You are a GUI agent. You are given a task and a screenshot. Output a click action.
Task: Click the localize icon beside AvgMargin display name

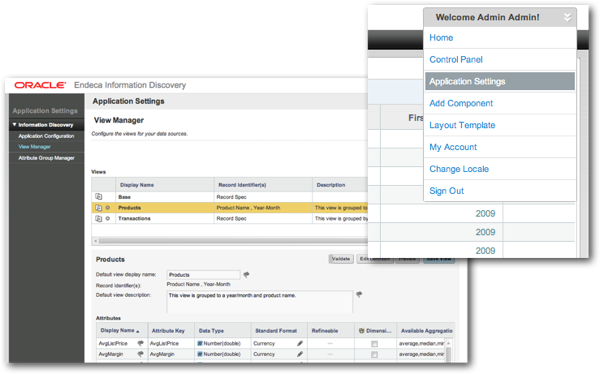[x=140, y=354]
